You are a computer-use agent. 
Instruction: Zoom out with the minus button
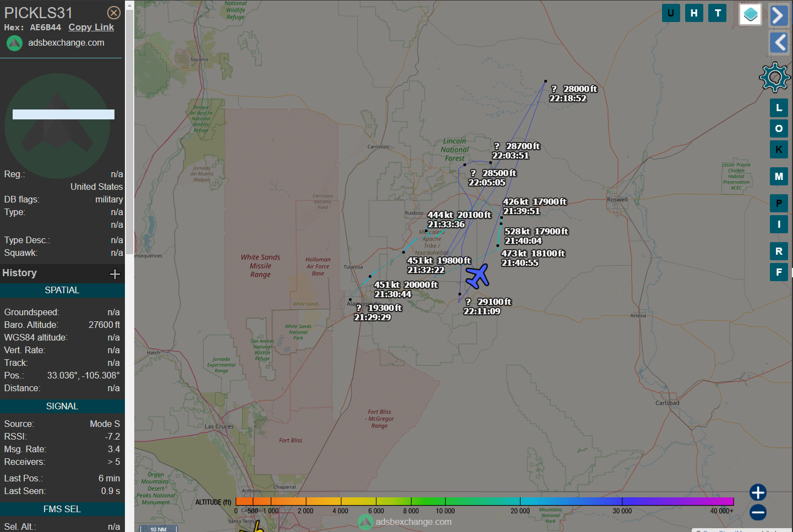(758, 512)
